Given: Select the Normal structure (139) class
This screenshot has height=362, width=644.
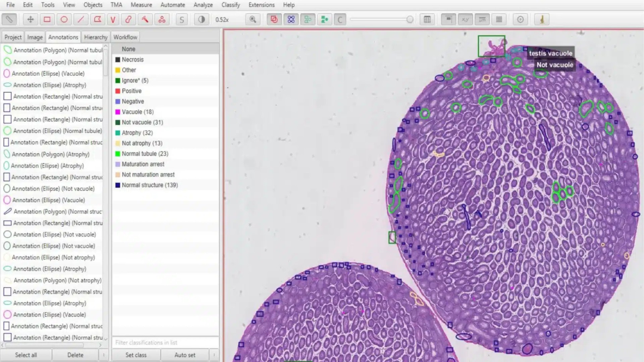Looking at the screenshot, I should (165, 185).
